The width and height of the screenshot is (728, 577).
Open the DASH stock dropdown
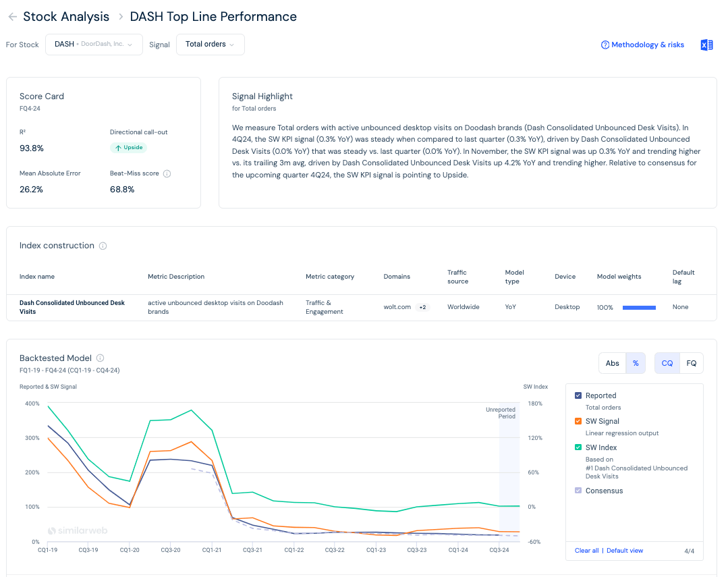[x=94, y=45]
